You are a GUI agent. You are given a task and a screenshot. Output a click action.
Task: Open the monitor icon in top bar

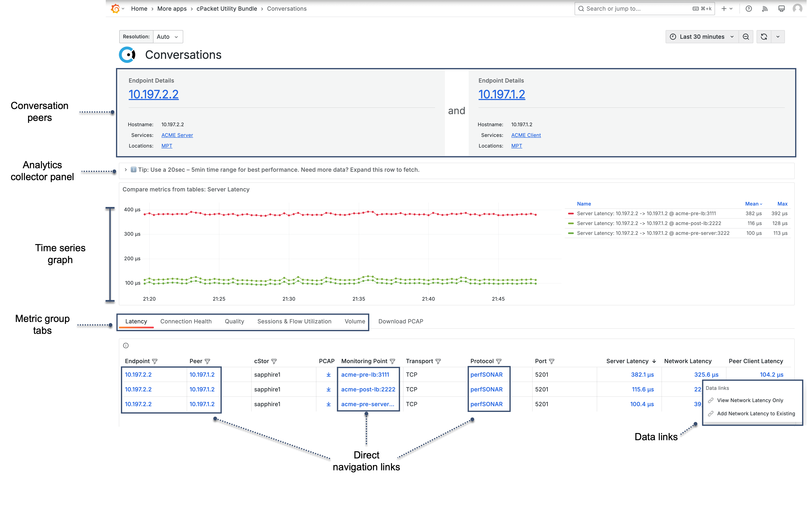point(781,9)
